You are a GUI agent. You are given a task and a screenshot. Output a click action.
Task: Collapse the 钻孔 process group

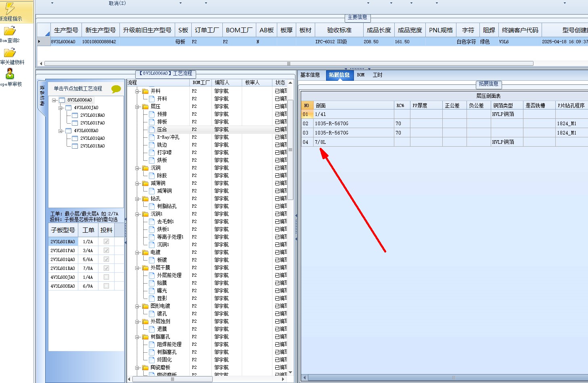click(137, 199)
